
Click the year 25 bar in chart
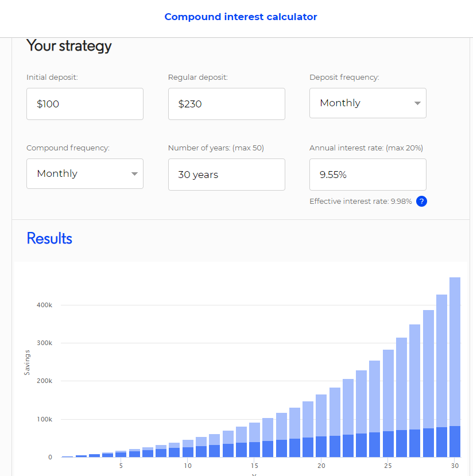coord(388,404)
